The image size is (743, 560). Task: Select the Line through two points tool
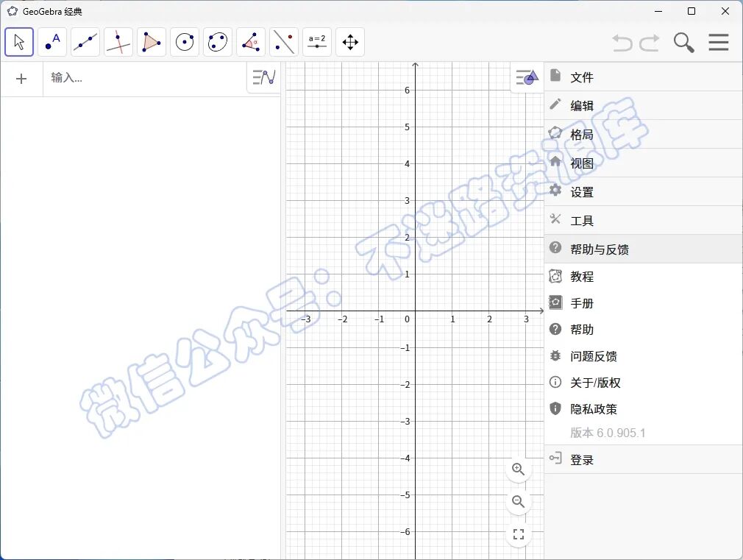coord(85,42)
